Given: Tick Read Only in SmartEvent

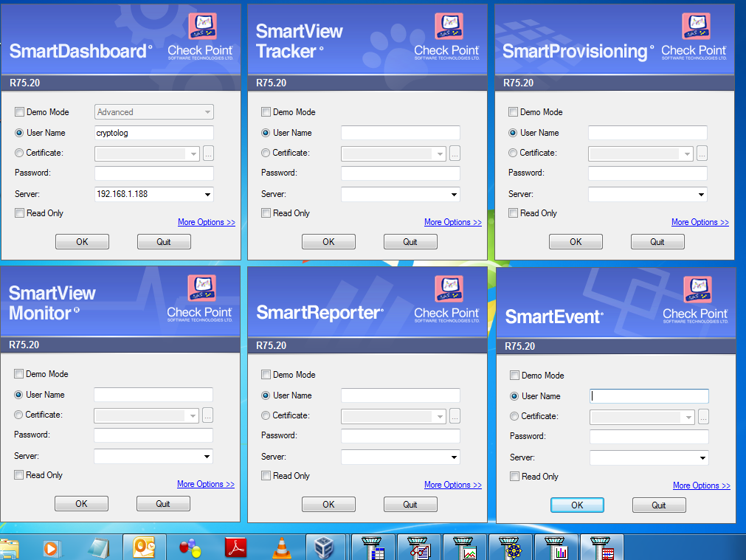Looking at the screenshot, I should click(x=514, y=477).
